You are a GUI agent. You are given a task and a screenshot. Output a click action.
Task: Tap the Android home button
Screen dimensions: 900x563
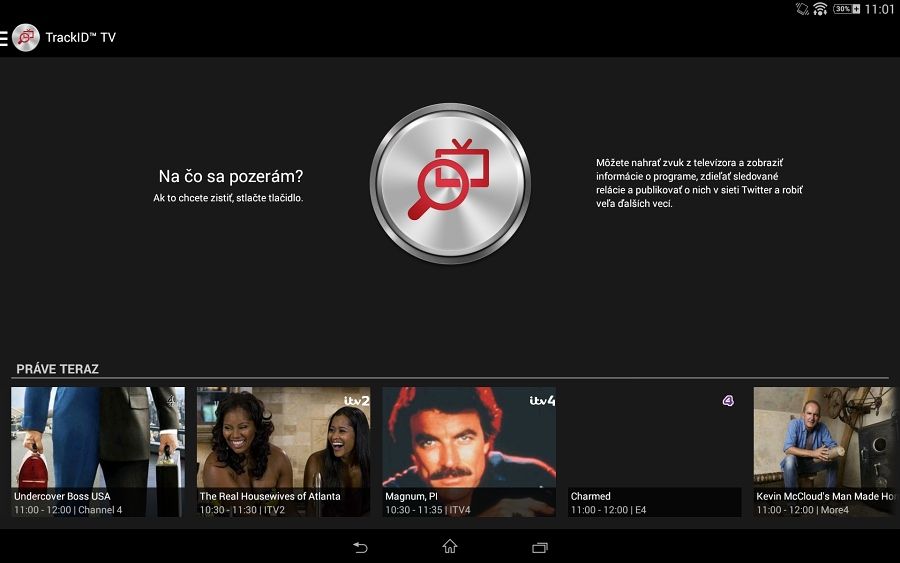click(x=450, y=546)
